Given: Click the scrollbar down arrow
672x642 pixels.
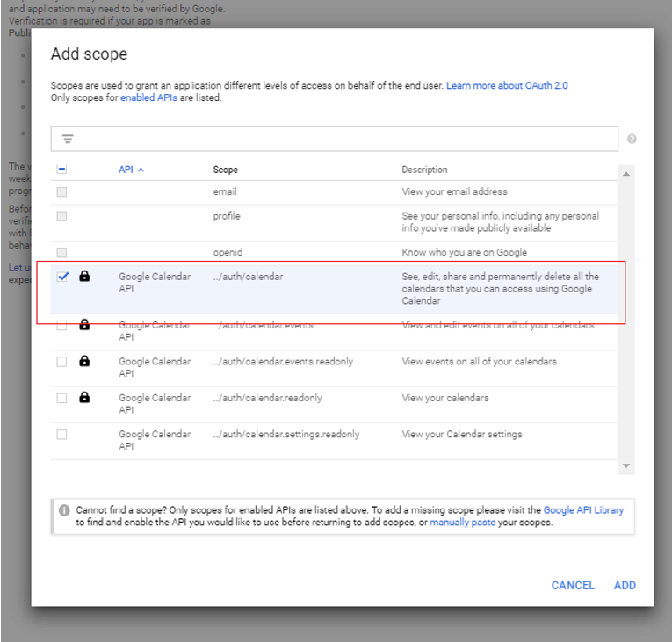Looking at the screenshot, I should pos(626,465).
